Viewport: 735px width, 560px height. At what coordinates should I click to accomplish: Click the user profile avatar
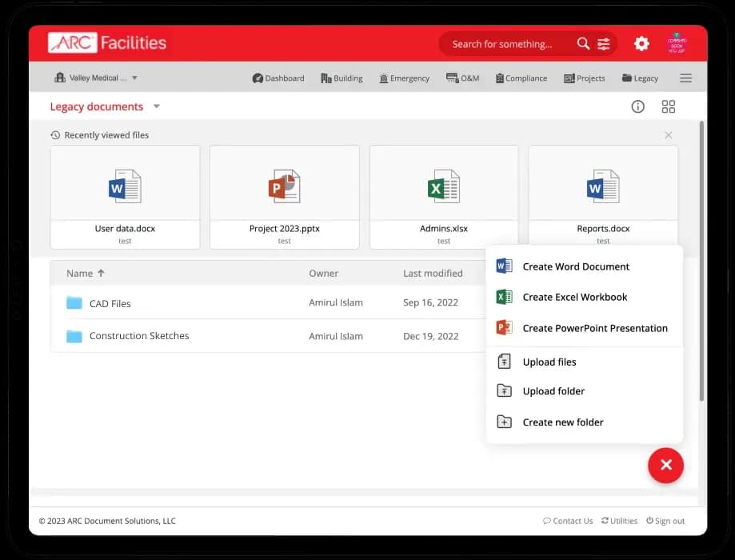click(677, 44)
